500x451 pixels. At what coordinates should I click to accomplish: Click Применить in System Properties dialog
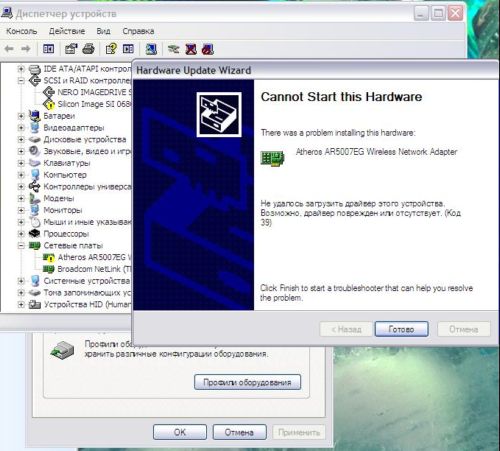point(299,432)
